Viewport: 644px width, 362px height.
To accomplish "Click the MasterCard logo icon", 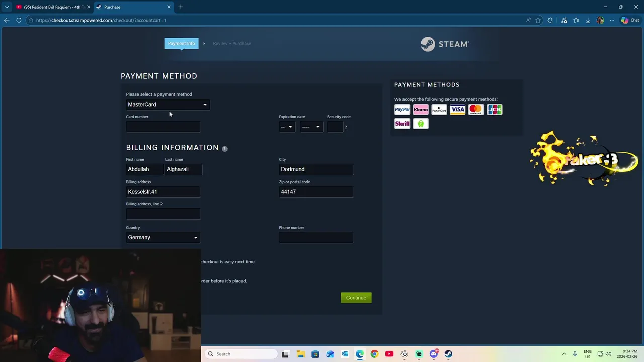I will click(476, 109).
